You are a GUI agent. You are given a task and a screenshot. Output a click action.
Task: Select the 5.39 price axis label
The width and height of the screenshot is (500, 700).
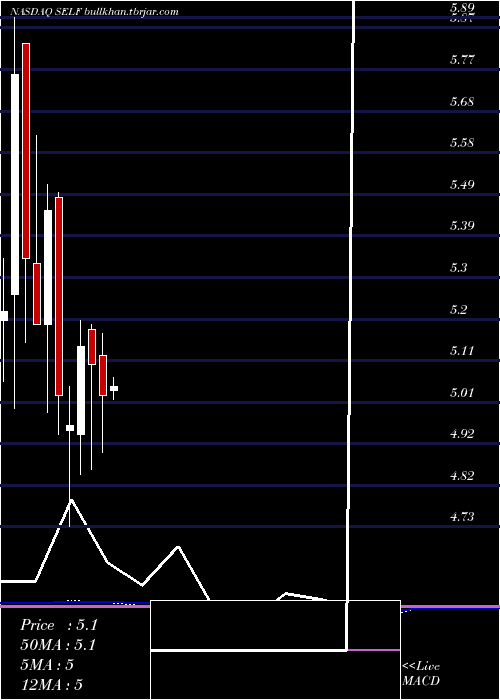tap(462, 225)
